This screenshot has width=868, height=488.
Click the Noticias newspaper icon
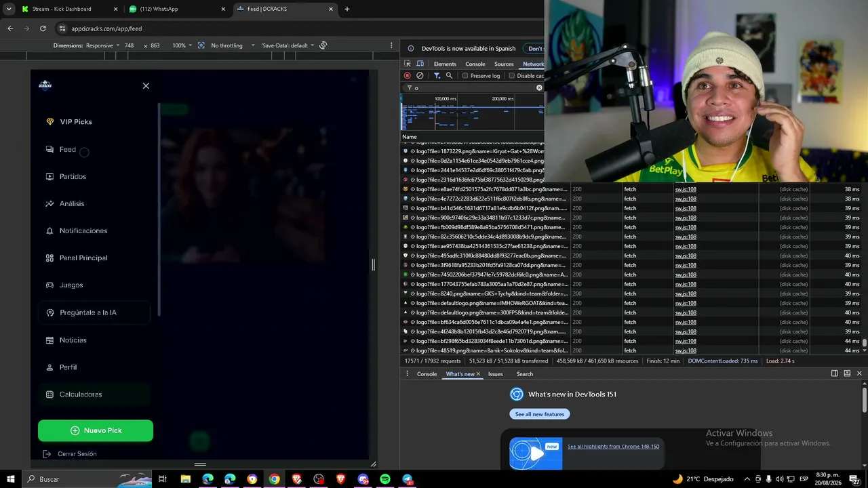(50, 340)
